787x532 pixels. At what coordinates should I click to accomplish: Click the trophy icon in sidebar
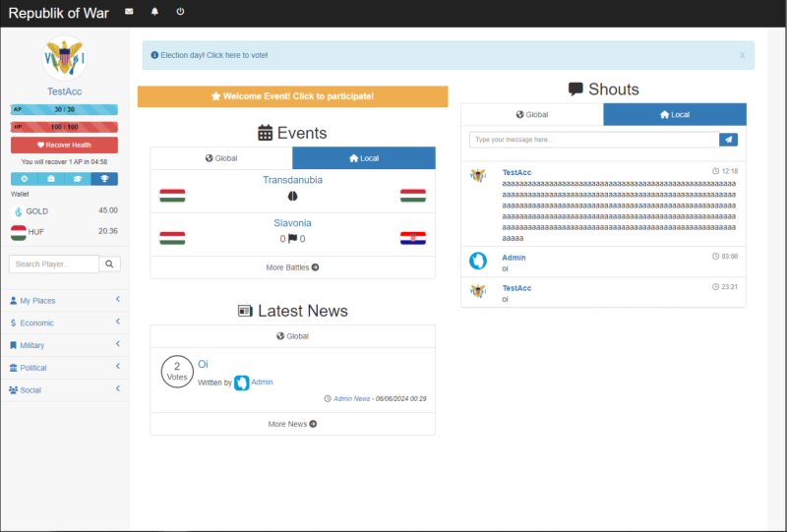[x=104, y=179]
